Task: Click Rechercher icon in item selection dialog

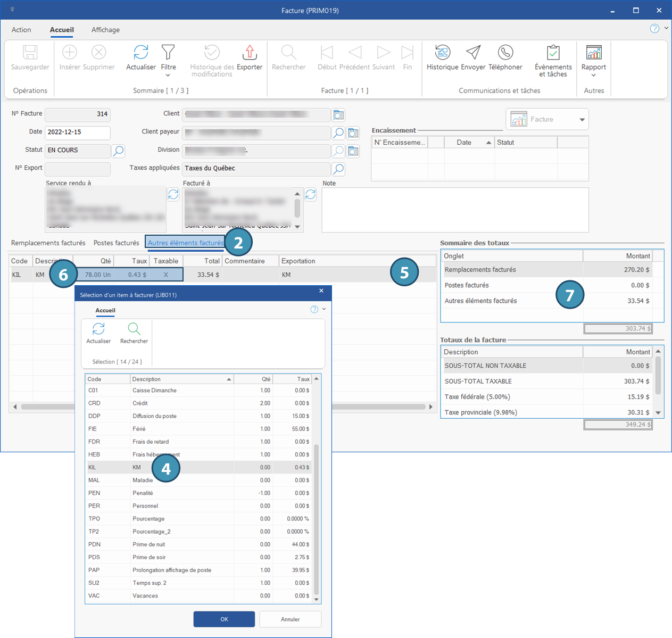Action: (134, 329)
